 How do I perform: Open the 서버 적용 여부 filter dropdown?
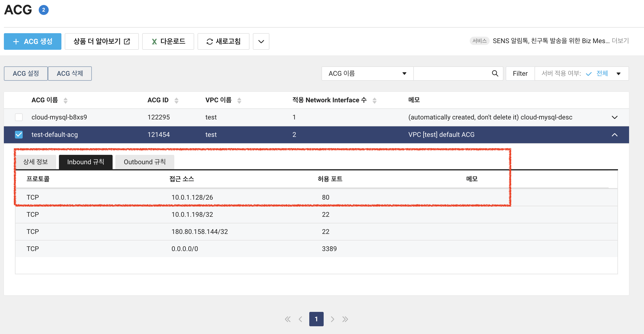click(618, 74)
